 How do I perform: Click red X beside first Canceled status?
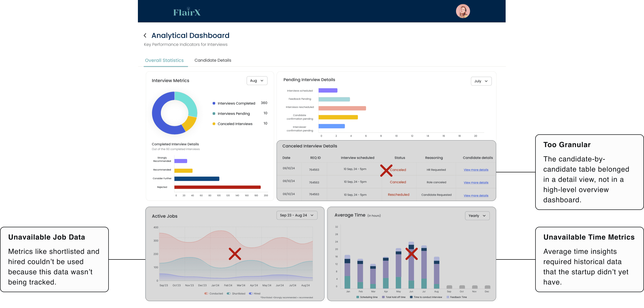point(386,171)
